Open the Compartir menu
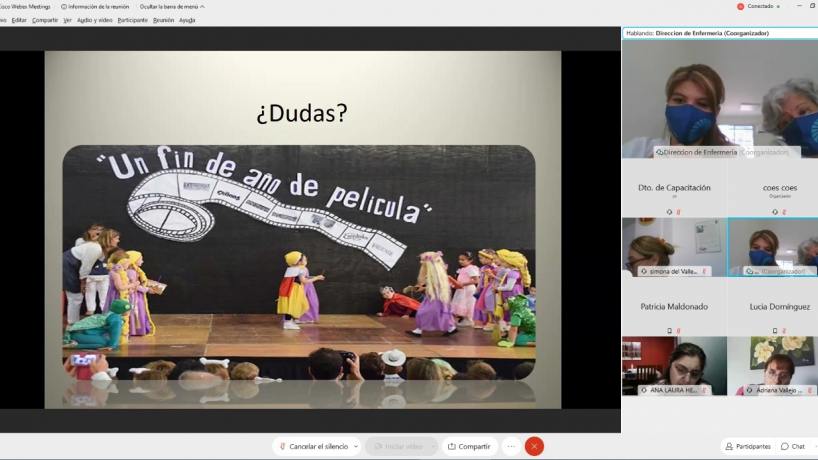Image resolution: width=818 pixels, height=460 pixels. (x=45, y=20)
